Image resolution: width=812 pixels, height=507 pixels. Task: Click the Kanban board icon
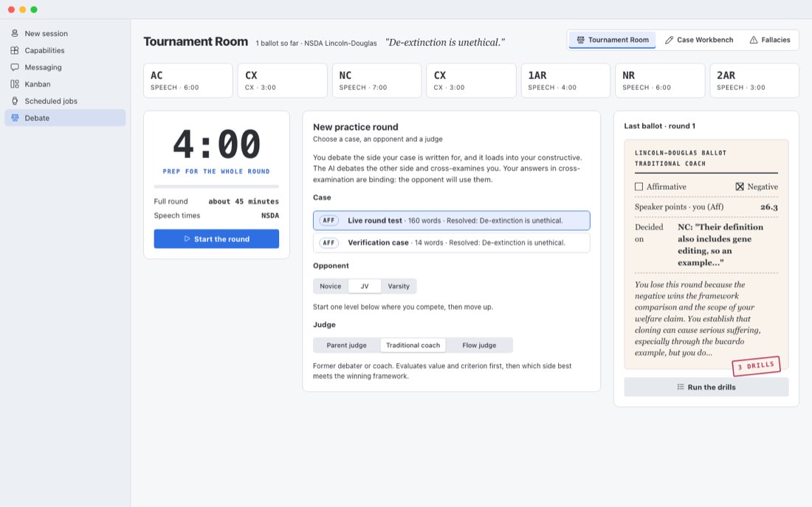point(15,84)
